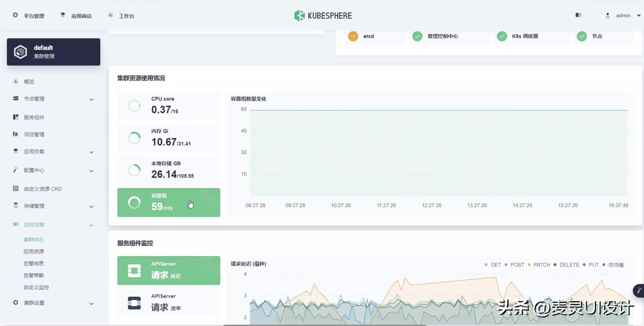Collapse the 监控告警 menu section
Viewport: 644px width, 326px height.
(x=91, y=225)
